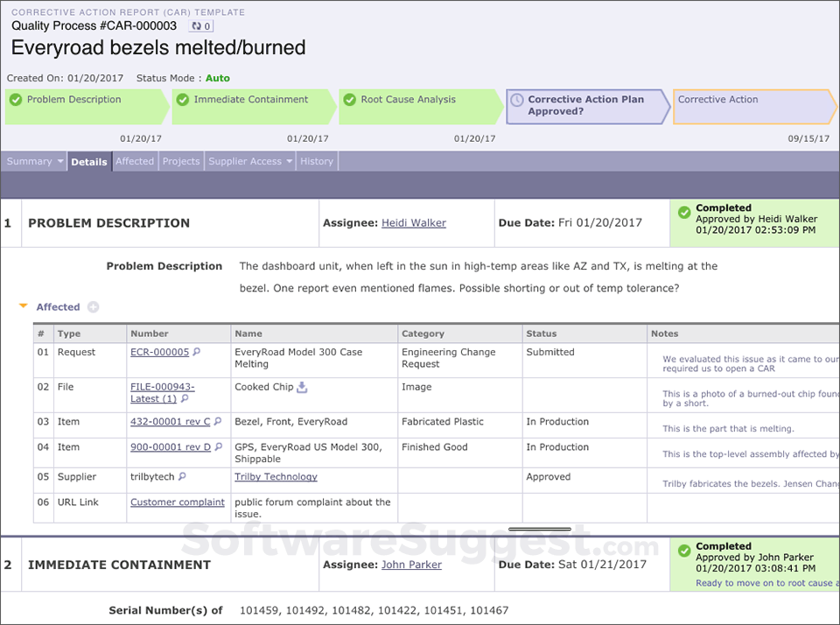Open the Customer complaint URL link

tap(178, 502)
